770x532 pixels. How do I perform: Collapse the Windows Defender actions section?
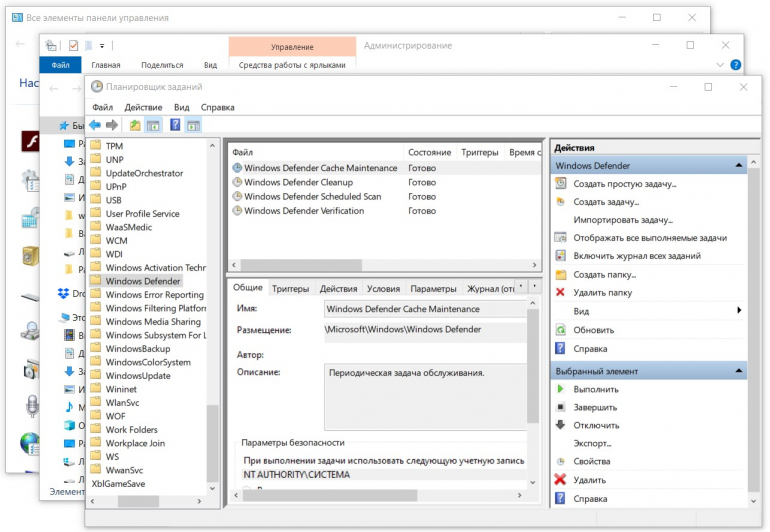(x=739, y=166)
